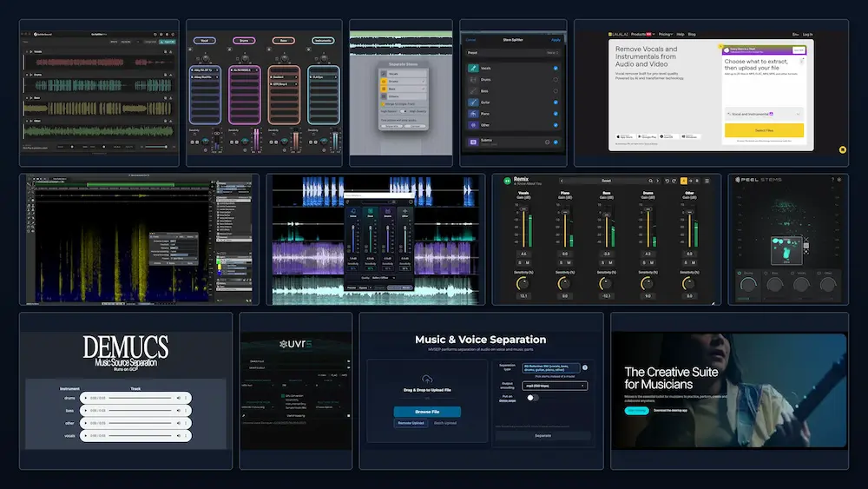868x489 pixels.
Task: Open the help question mark in Peel Stems
Action: pos(832,180)
